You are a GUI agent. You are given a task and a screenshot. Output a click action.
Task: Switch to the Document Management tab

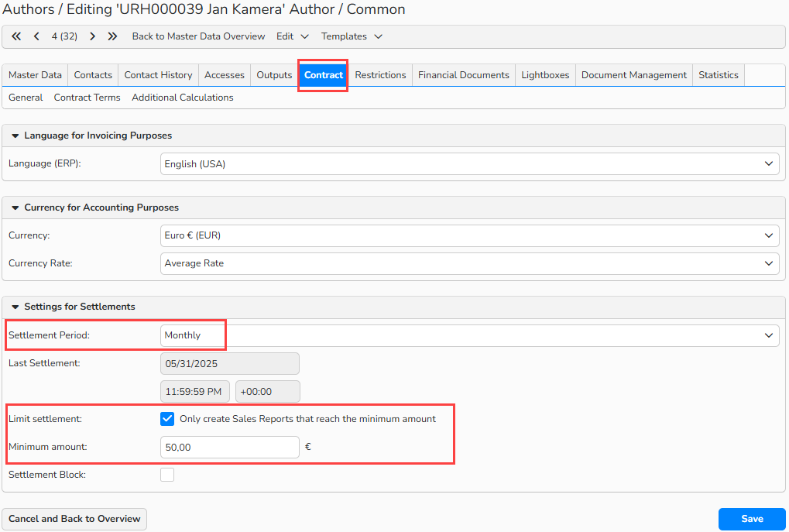(634, 75)
